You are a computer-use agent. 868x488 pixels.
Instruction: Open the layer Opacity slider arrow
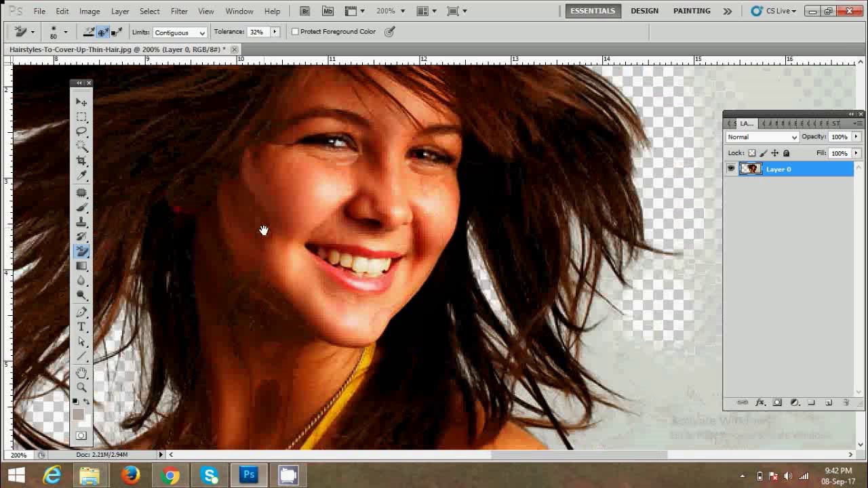tap(856, 137)
